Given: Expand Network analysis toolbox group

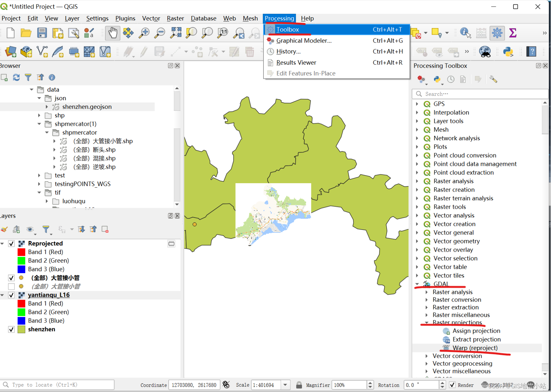Looking at the screenshot, I should (x=417, y=138).
